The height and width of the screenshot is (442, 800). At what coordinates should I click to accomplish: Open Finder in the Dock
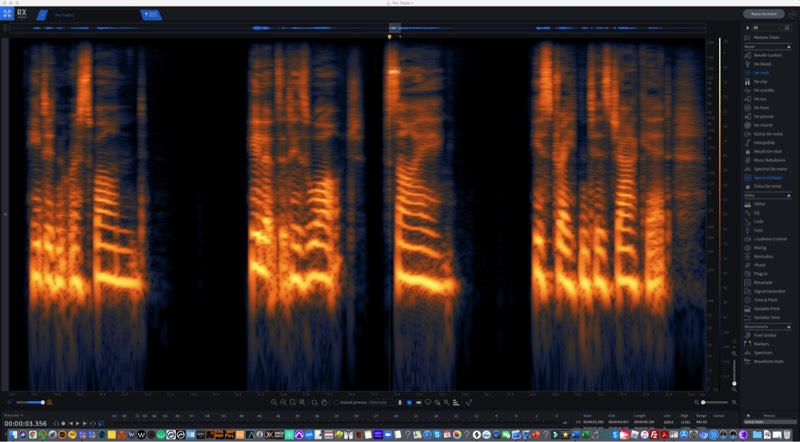pyautogui.click(x=13, y=435)
